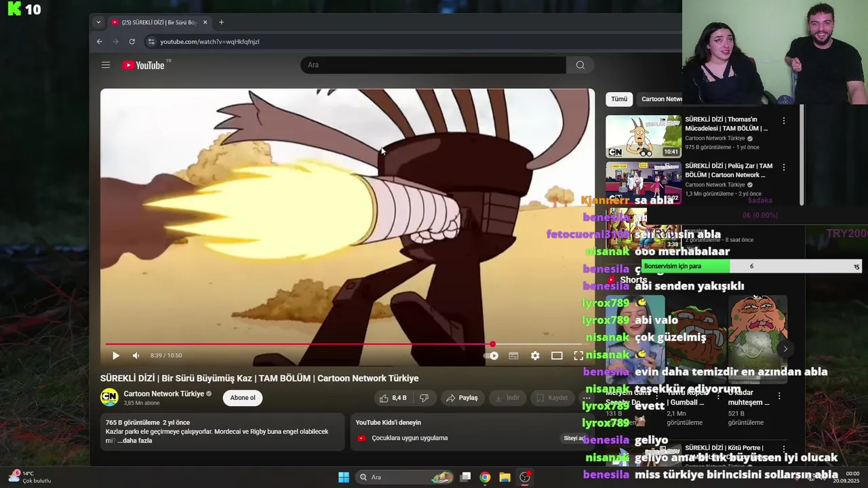Click the progress bar scrubber handle
Screen dimensions: 868x488
pyautogui.click(x=492, y=344)
